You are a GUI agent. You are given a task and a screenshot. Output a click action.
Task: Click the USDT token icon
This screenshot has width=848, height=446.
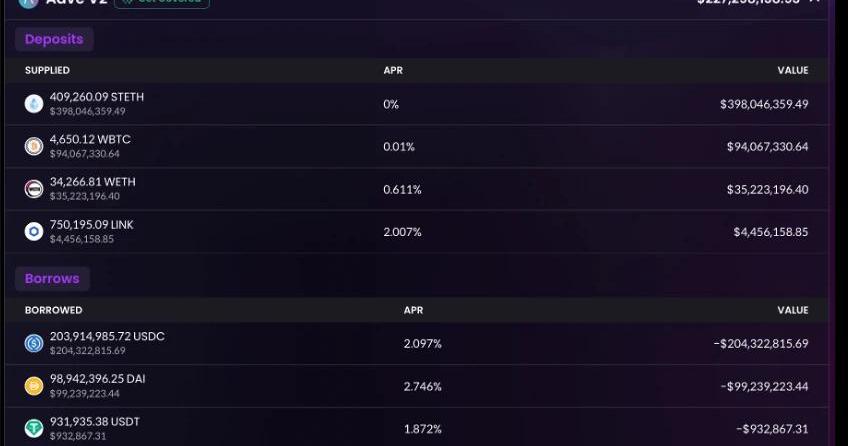tap(34, 429)
